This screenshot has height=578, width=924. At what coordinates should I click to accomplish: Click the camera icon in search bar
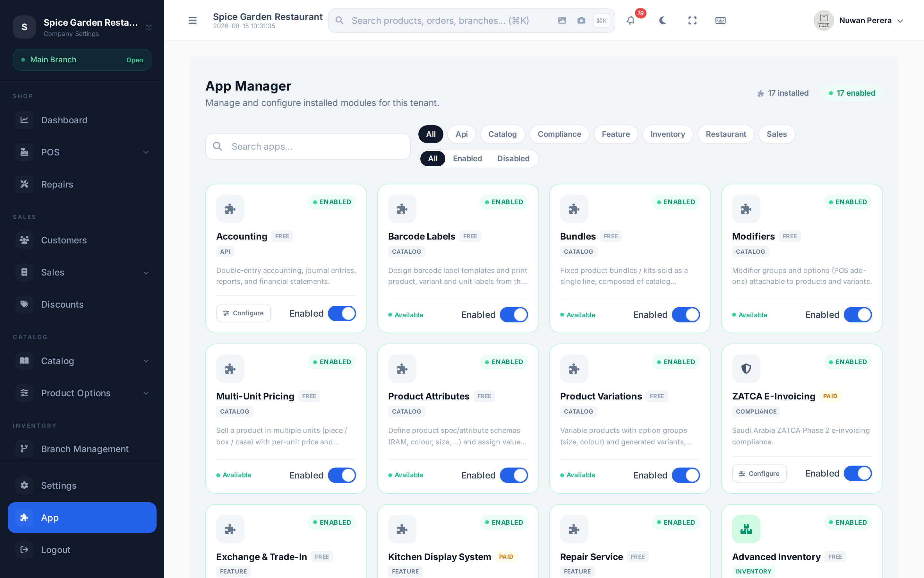[x=581, y=20]
